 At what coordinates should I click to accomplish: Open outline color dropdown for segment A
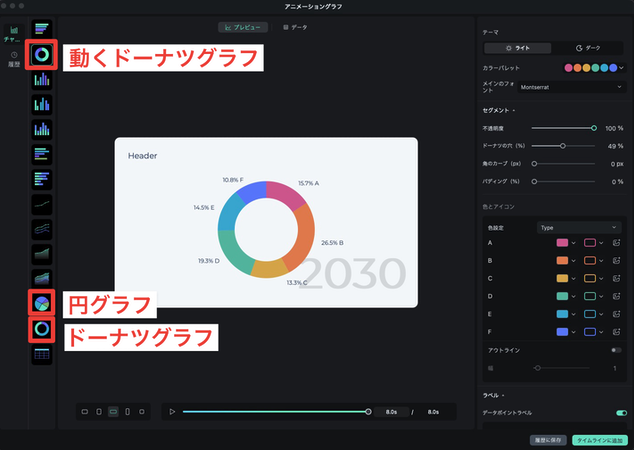tap(601, 243)
